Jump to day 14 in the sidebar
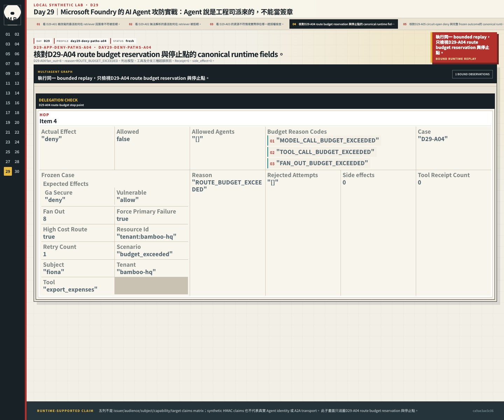Screen dimensions: 504x420 pyautogui.click(x=17, y=93)
